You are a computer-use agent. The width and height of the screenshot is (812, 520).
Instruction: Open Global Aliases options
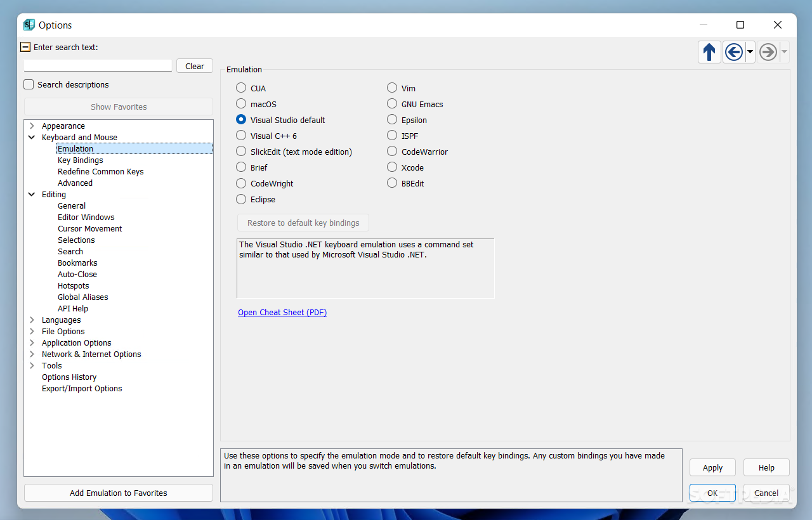coord(83,297)
